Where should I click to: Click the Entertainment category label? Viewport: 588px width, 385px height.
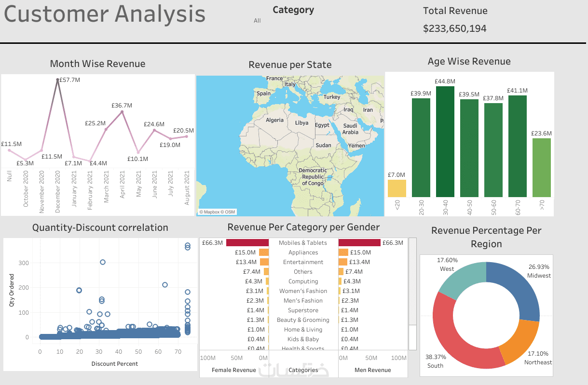(303, 262)
